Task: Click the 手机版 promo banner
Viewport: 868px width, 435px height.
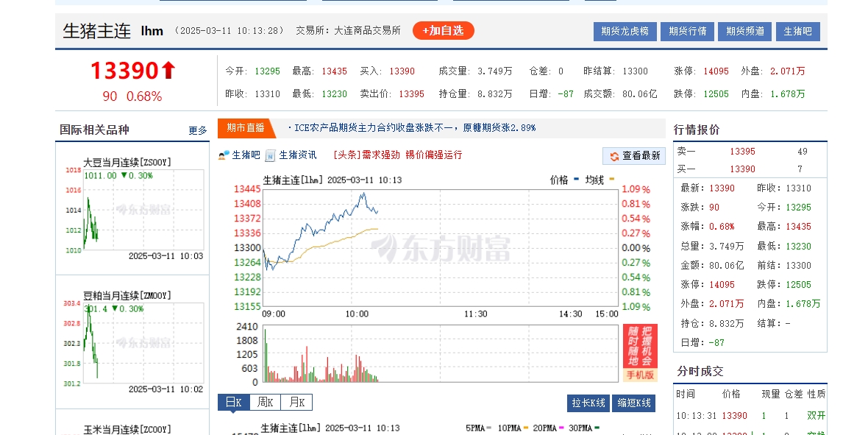Action: coord(640,353)
